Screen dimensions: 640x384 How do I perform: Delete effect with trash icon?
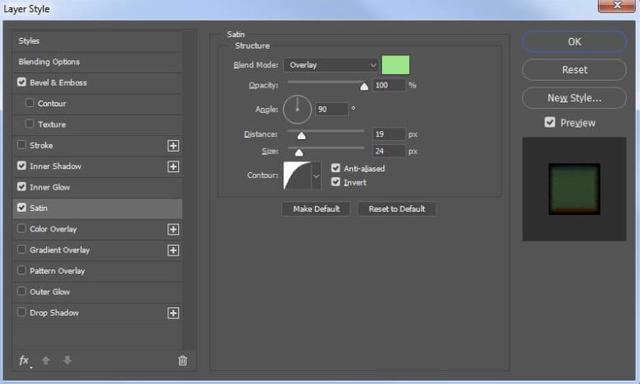(182, 361)
